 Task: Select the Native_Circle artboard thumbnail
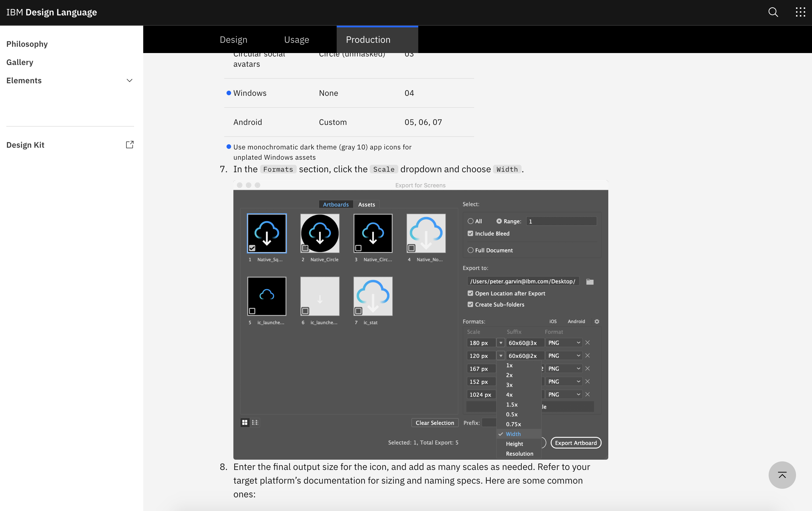click(x=320, y=233)
